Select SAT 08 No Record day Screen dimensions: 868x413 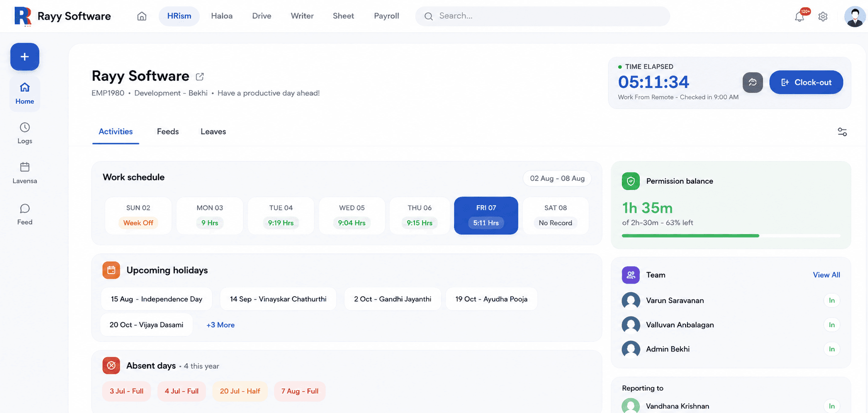[556, 216]
